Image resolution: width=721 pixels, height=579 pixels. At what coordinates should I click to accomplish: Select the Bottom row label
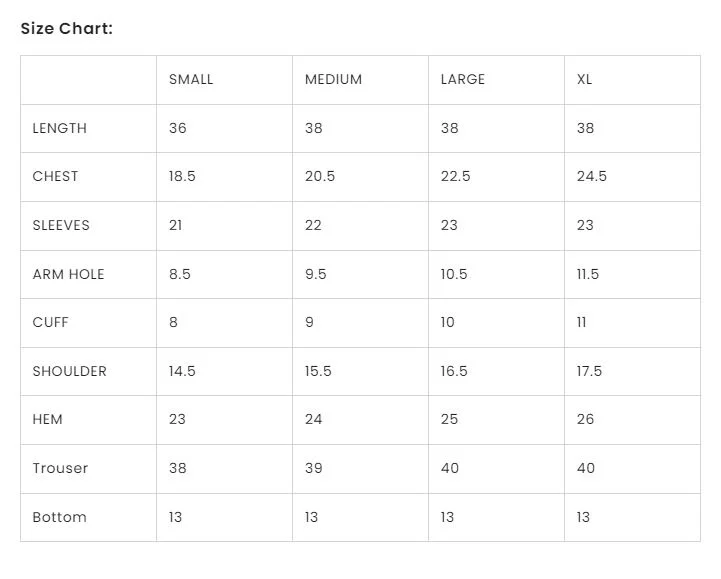(x=60, y=517)
